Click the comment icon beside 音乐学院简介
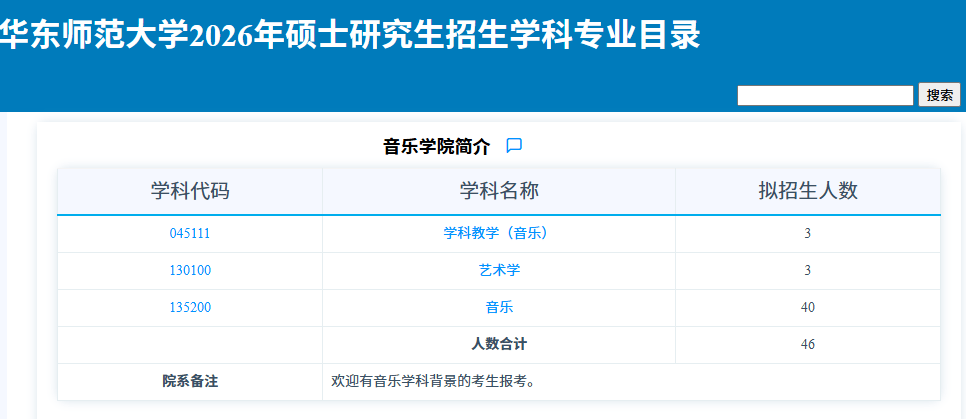The image size is (966, 419). click(x=514, y=146)
